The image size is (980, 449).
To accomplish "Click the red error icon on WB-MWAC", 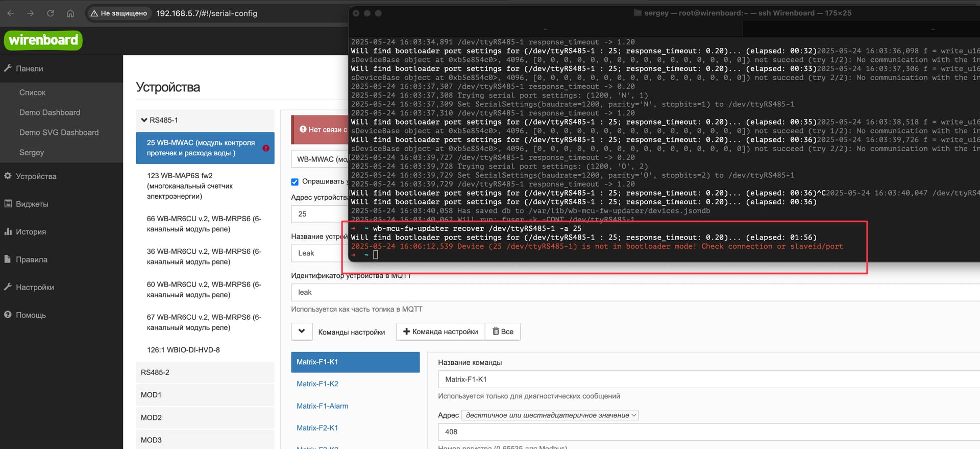I will click(266, 148).
